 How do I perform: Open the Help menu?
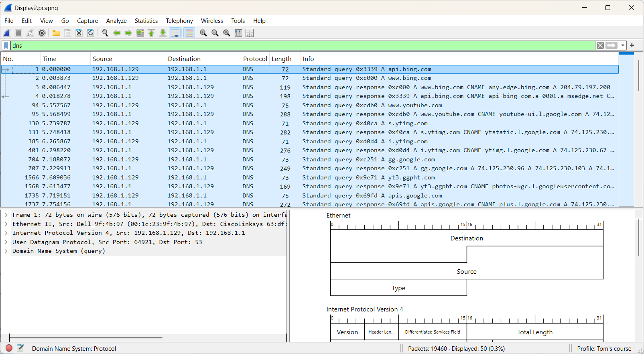(x=259, y=21)
